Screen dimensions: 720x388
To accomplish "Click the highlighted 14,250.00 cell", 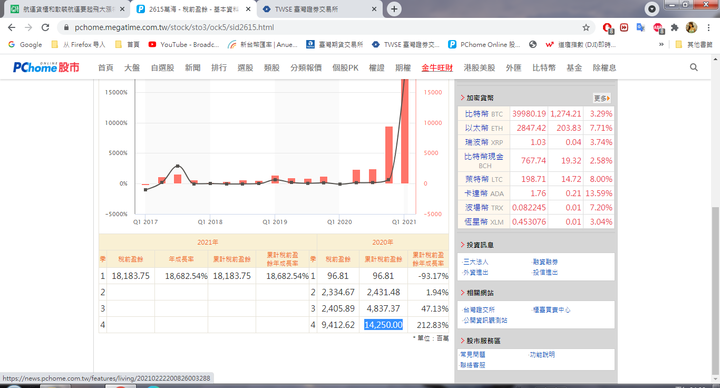I will tap(383, 325).
